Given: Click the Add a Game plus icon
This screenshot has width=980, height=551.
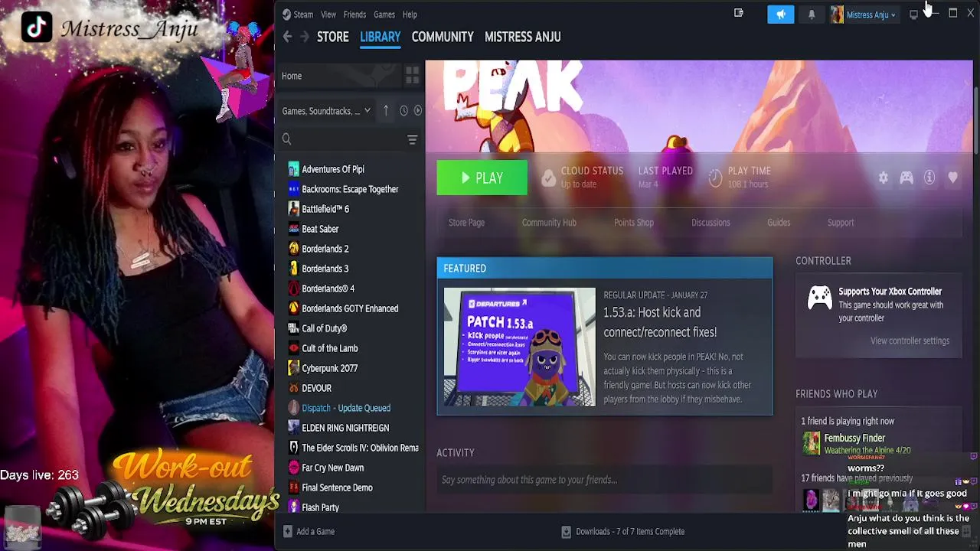Looking at the screenshot, I should tap(287, 531).
